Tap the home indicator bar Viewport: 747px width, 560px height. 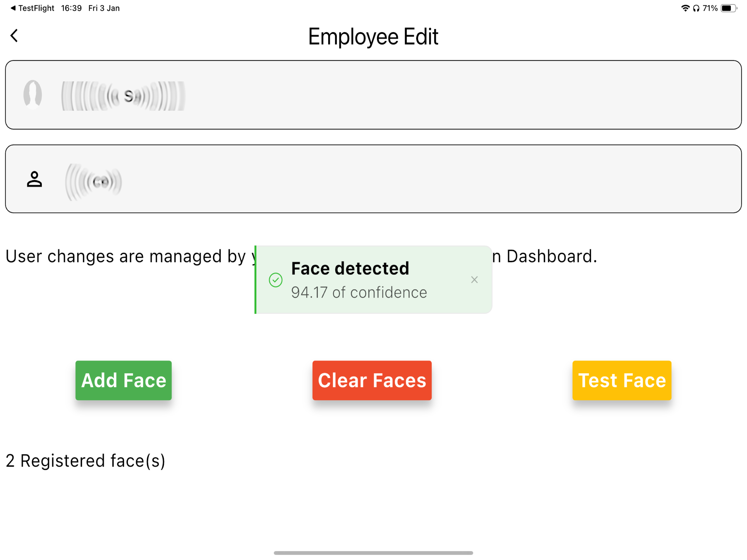(x=373, y=553)
